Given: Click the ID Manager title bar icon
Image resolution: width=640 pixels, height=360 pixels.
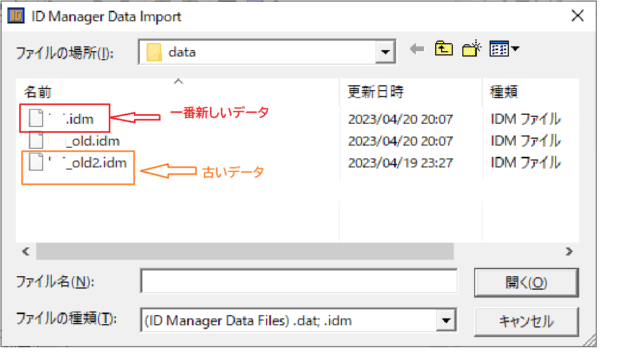Looking at the screenshot, I should (16, 16).
